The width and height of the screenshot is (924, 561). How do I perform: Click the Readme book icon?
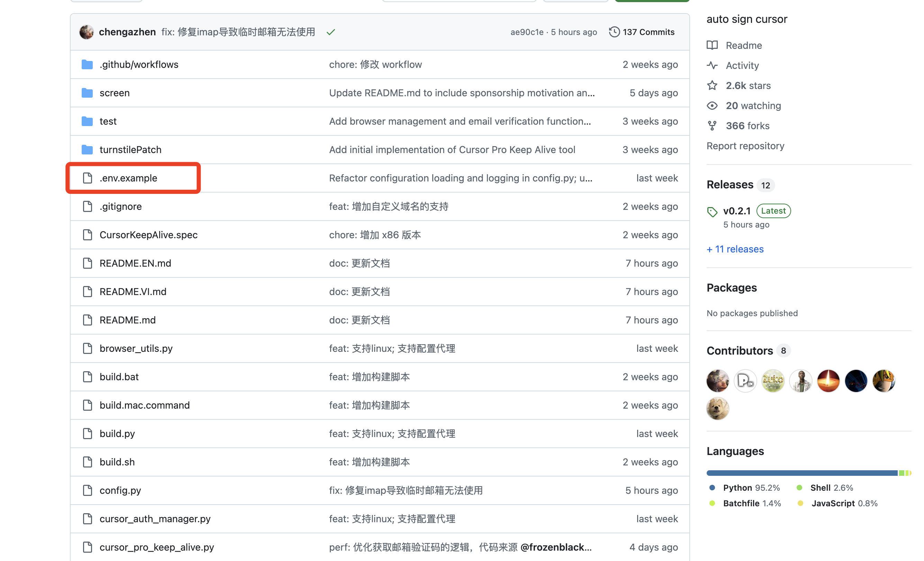coord(712,45)
